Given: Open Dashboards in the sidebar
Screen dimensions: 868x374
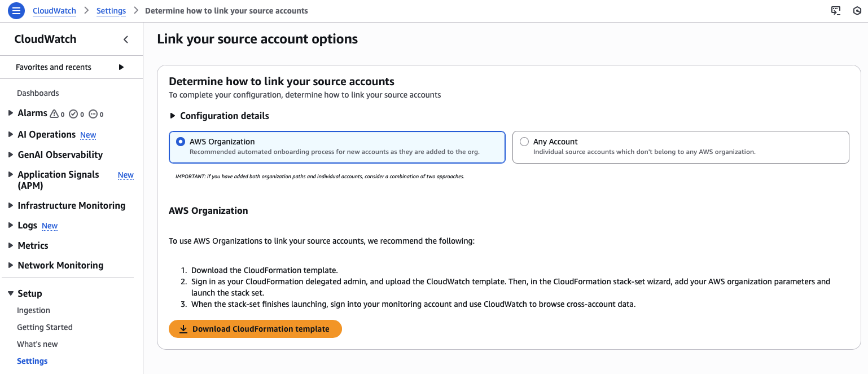Looking at the screenshot, I should 38,93.
